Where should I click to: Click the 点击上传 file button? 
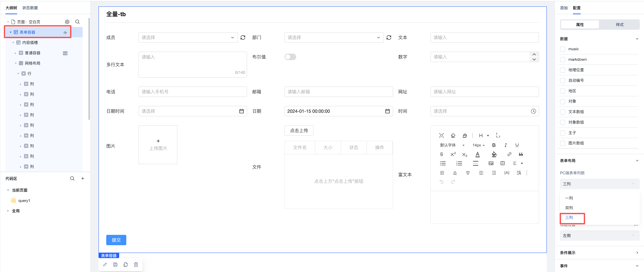tap(299, 131)
